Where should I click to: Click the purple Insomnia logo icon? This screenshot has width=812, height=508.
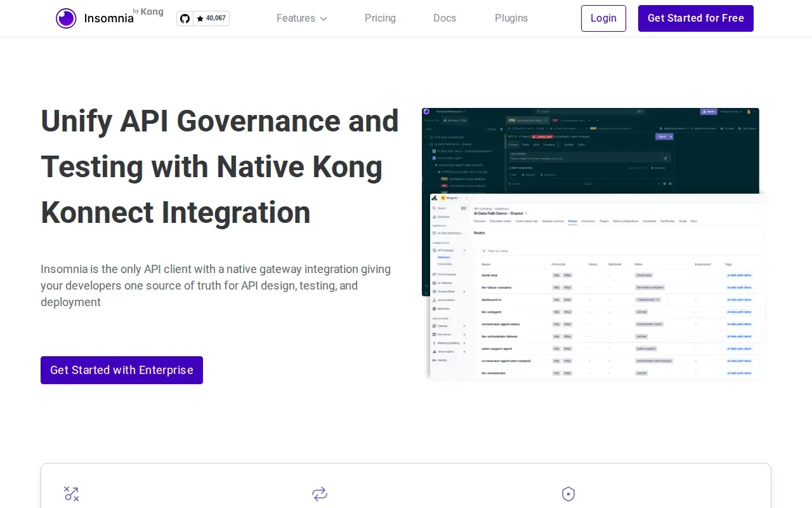[x=66, y=18]
